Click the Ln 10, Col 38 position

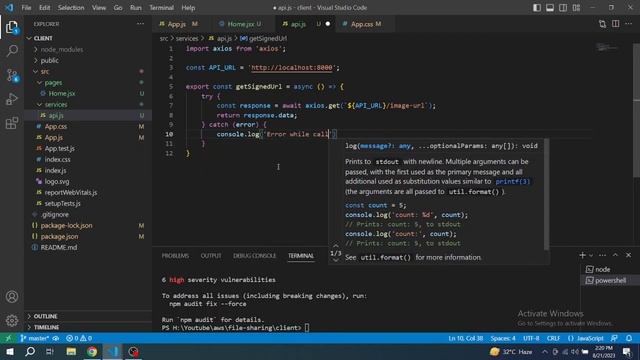pyautogui.click(x=466, y=338)
